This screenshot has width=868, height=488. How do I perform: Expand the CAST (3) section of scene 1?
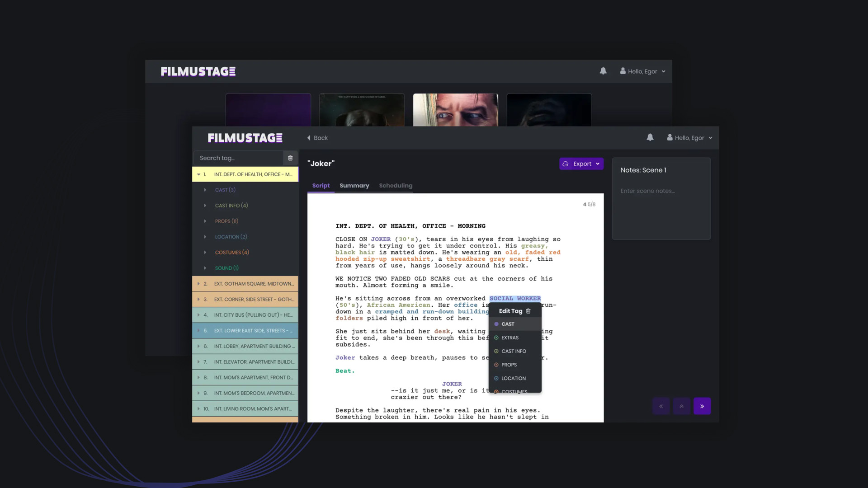(x=206, y=190)
